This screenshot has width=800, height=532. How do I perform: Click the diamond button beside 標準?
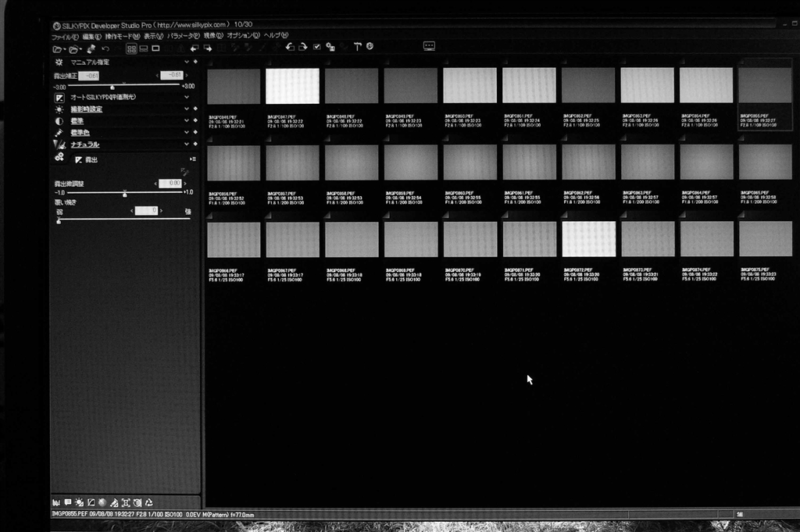[195, 120]
